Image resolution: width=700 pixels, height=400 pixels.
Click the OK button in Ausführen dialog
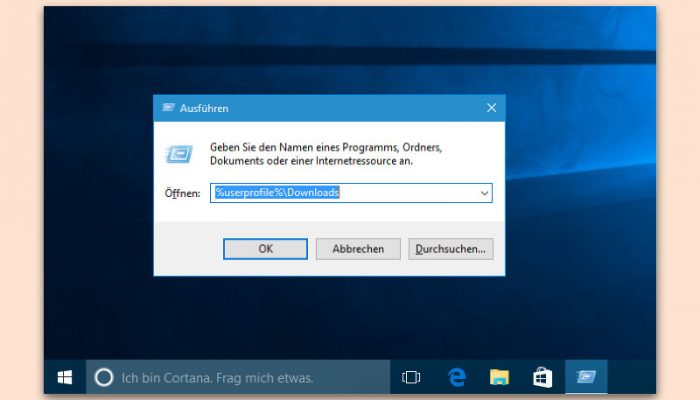[x=265, y=249]
